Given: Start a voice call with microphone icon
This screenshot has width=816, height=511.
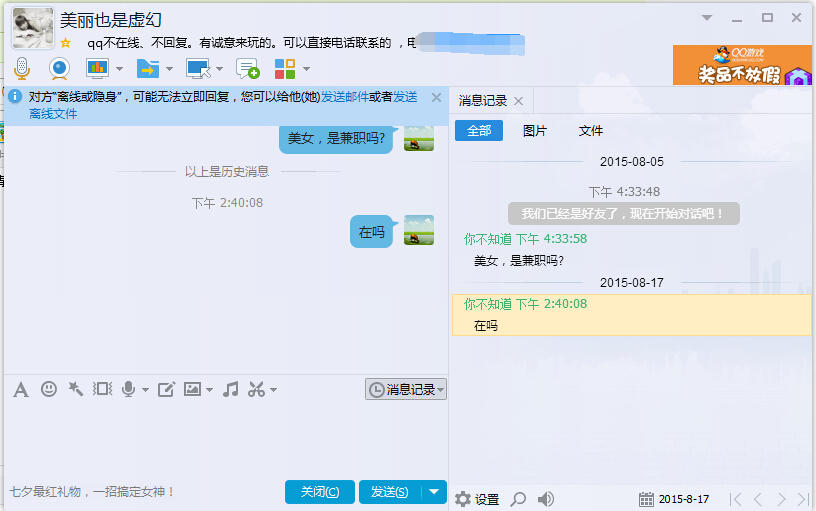Looking at the screenshot, I should tap(22, 68).
